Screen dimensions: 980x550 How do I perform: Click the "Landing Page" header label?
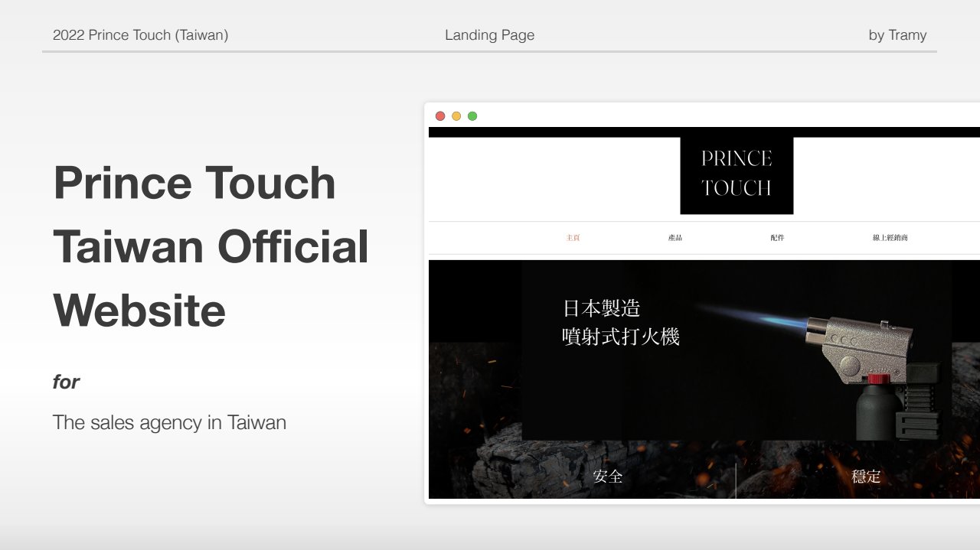point(489,35)
